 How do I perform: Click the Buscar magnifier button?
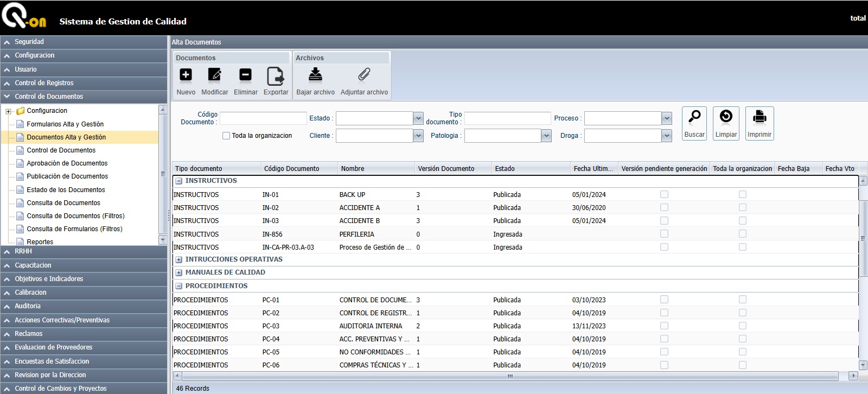694,124
